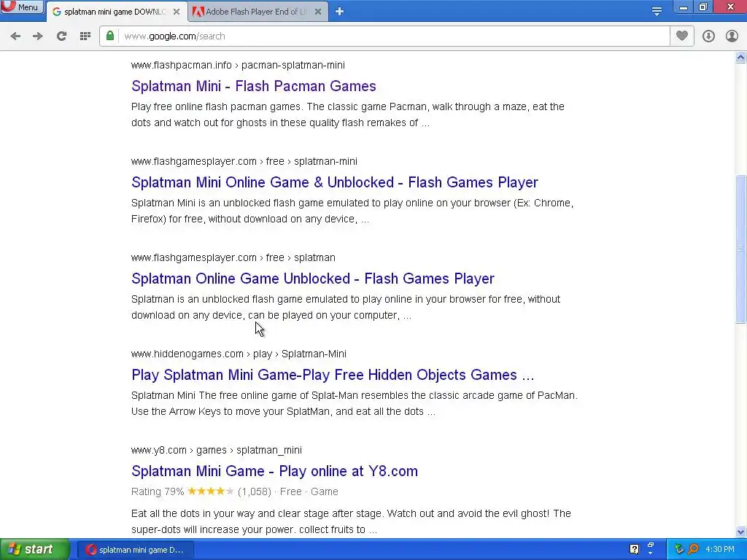This screenshot has width=747, height=560.
Task: Click flashgamesplayer.com splatman-mini breadcrumb URL
Action: coord(244,161)
